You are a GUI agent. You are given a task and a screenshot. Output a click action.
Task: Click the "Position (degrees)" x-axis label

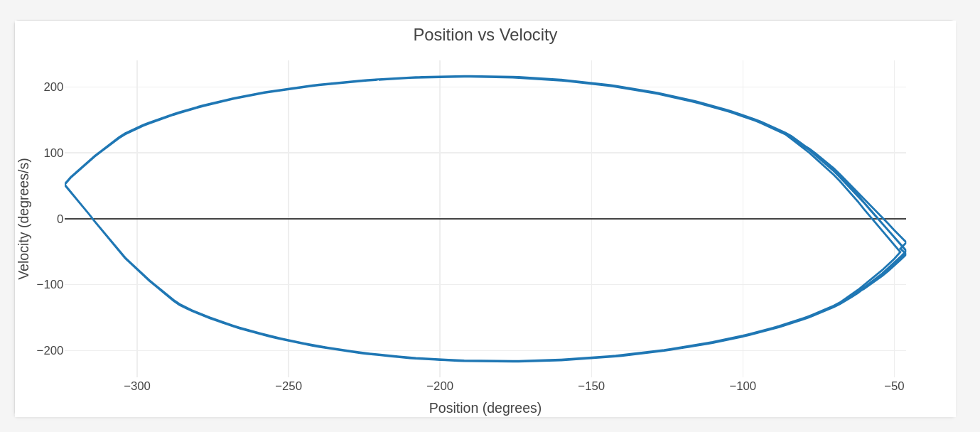click(x=485, y=408)
